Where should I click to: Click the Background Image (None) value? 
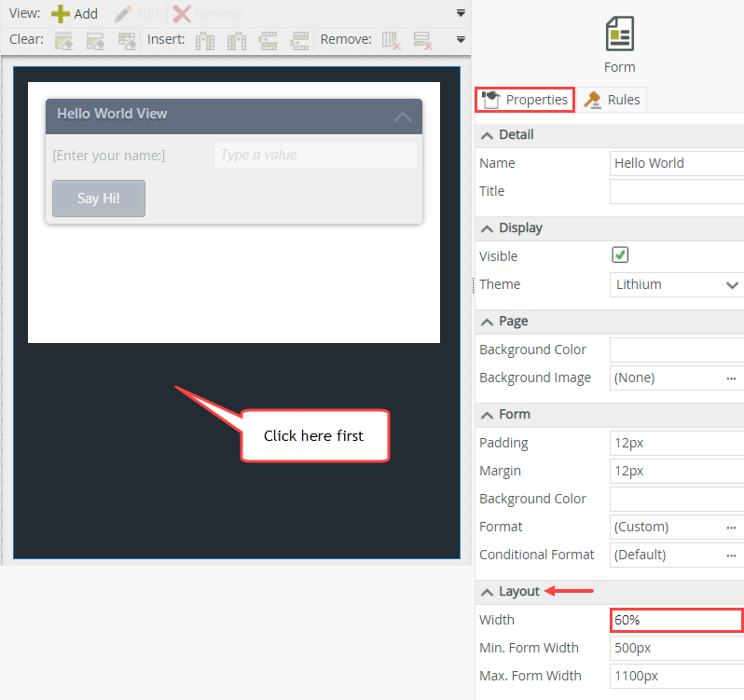pos(634,378)
